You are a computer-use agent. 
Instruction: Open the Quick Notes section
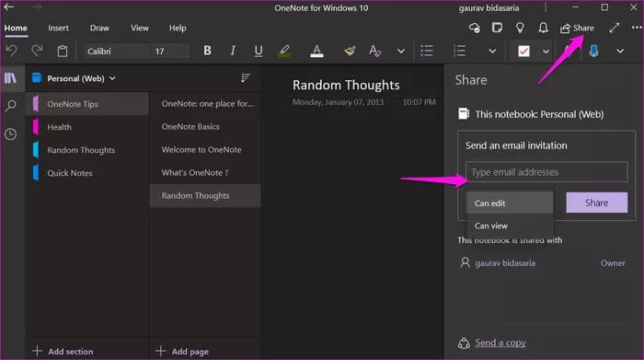point(87,173)
